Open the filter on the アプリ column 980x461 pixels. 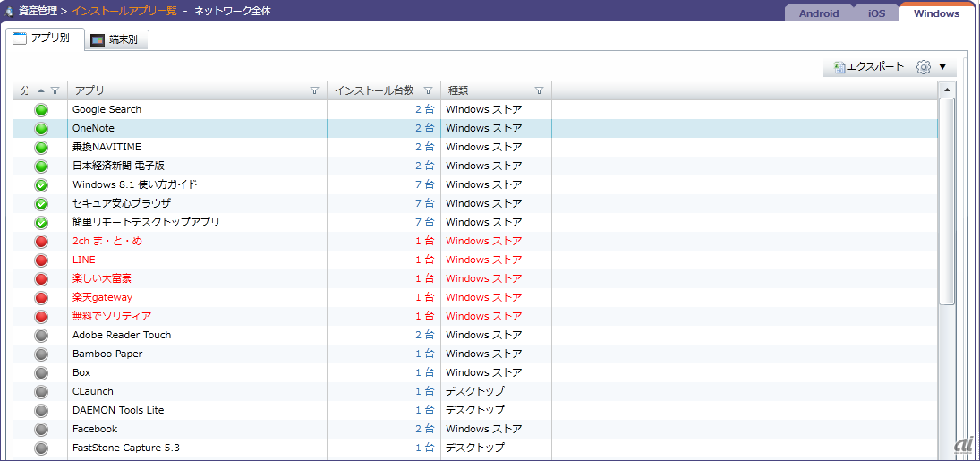314,90
